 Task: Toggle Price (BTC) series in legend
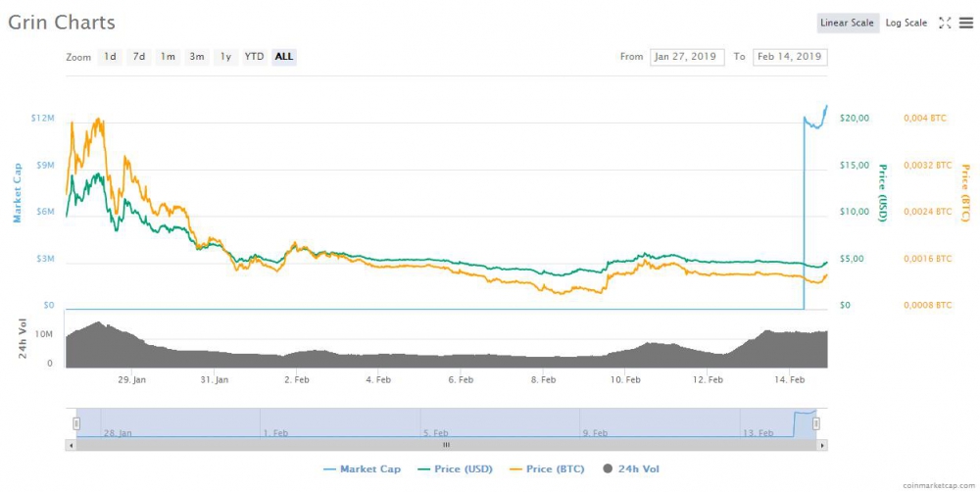pos(547,468)
